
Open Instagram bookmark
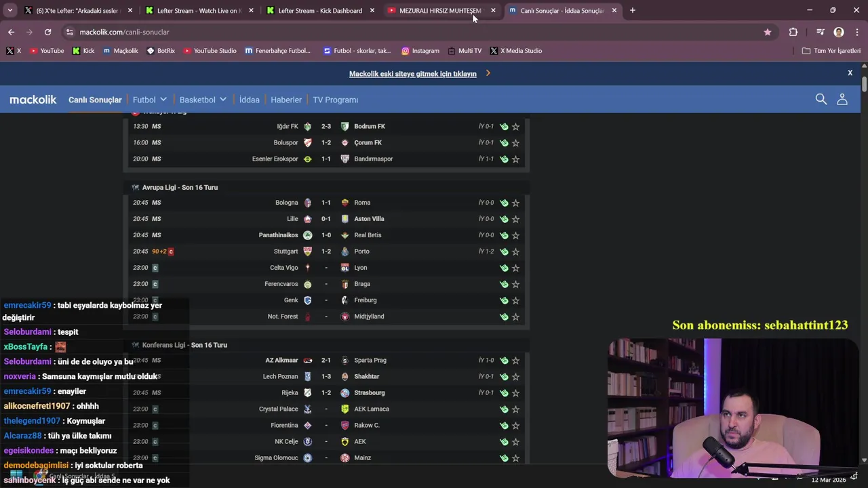tap(420, 51)
